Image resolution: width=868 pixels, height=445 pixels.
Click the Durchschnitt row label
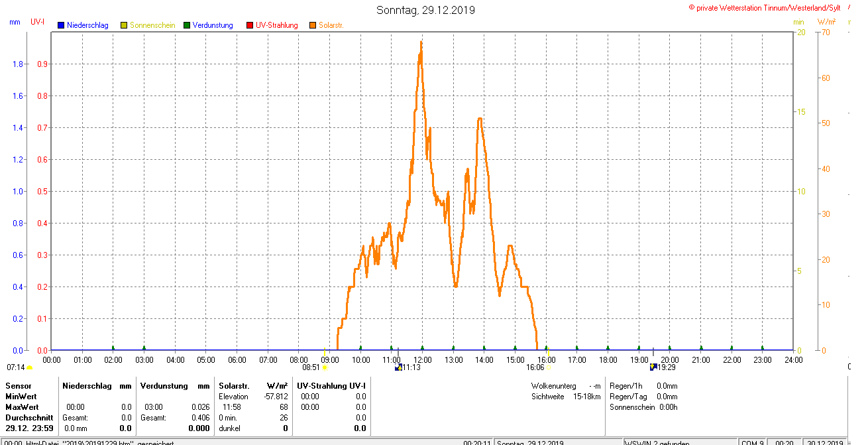29,418
